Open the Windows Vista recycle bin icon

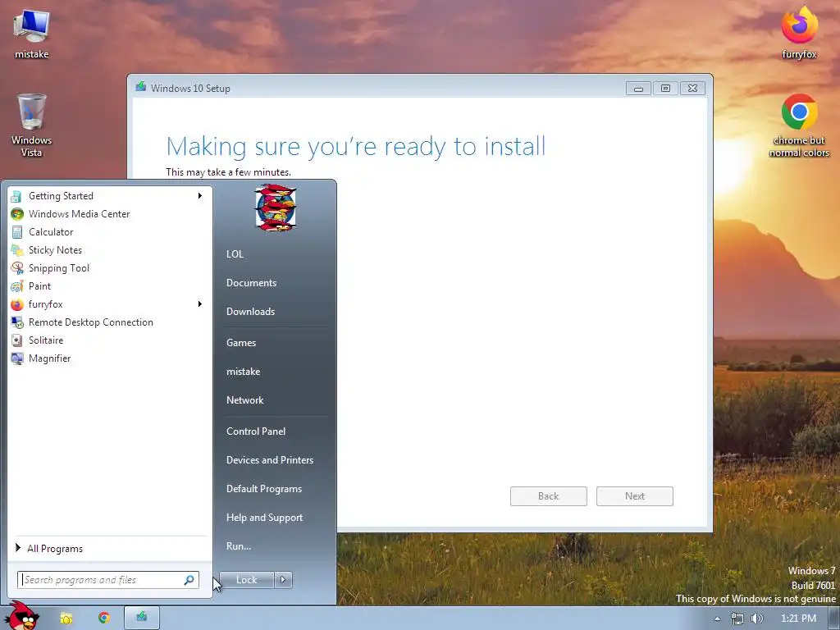click(x=32, y=126)
